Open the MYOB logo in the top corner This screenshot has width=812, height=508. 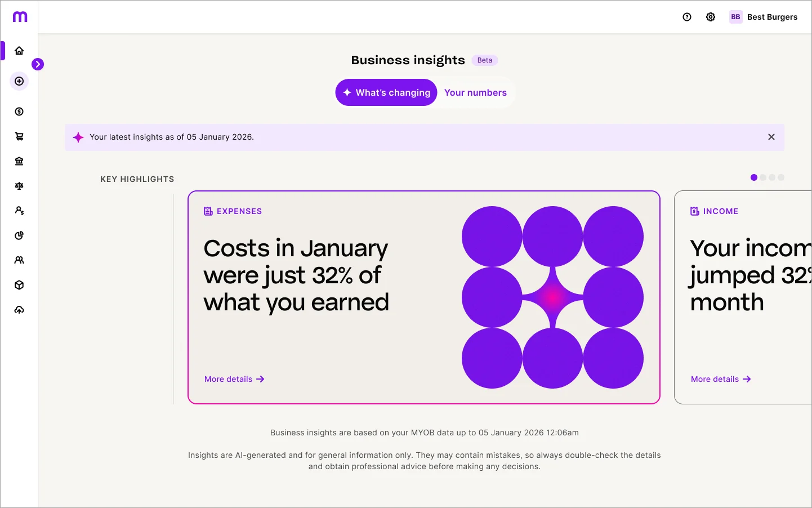coord(19,16)
